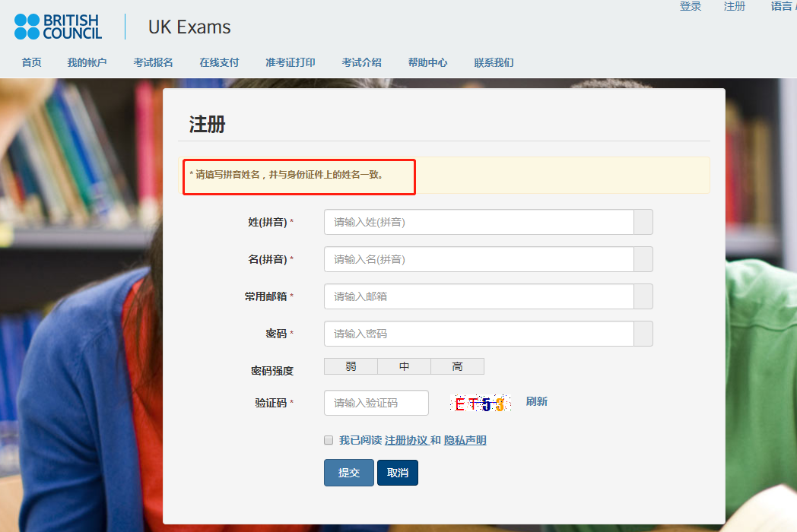Viewport: 797px width, 532px height.
Task: Click 刷新 to refresh captcha
Action: [x=536, y=402]
